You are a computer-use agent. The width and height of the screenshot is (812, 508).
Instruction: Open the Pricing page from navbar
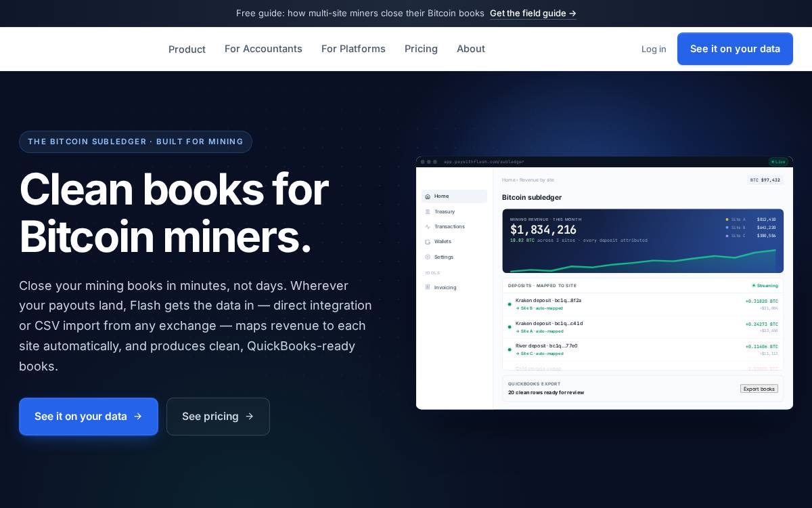(421, 49)
